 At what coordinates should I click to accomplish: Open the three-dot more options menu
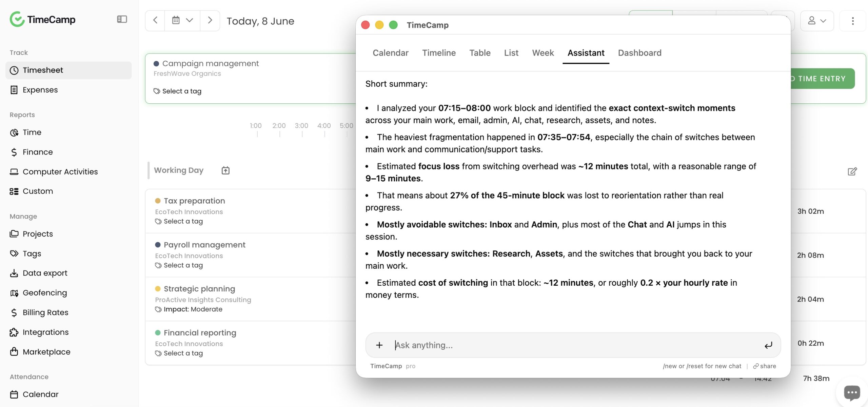[853, 21]
